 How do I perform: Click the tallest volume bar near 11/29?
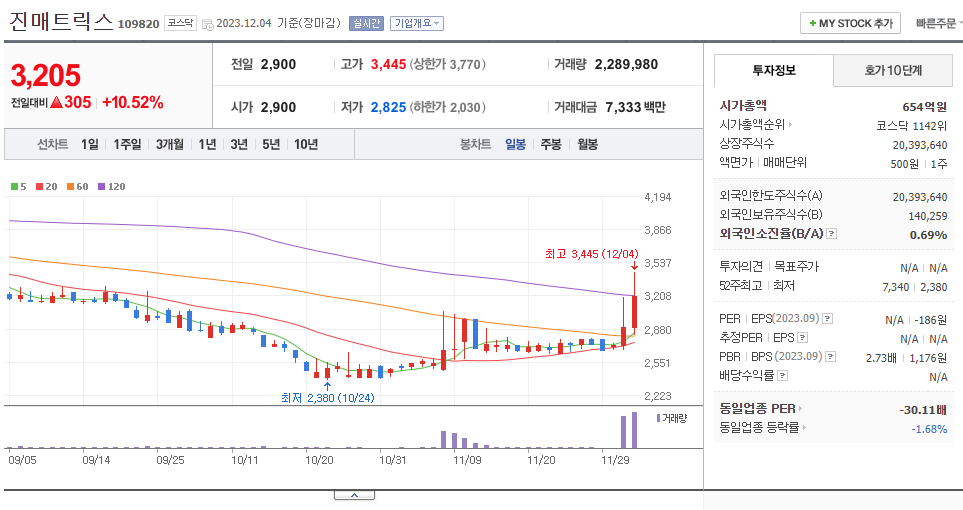point(634,430)
